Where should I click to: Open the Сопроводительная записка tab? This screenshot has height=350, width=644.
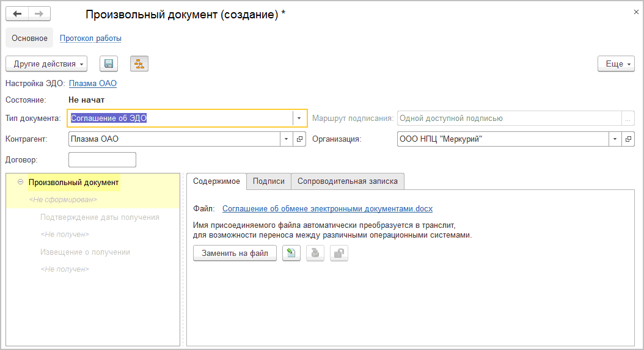pyautogui.click(x=347, y=181)
